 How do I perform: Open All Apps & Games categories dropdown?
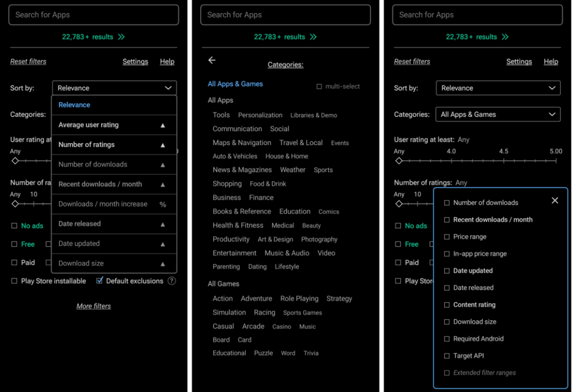498,115
